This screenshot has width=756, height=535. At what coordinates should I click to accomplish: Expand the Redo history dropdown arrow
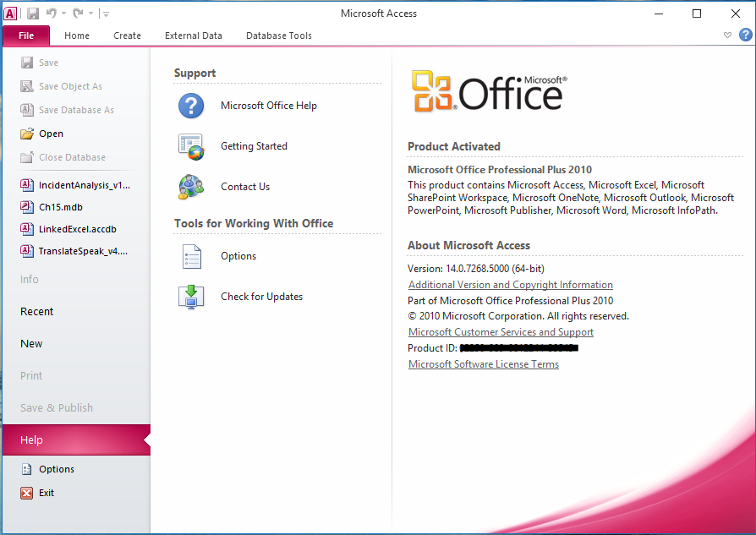coord(90,14)
